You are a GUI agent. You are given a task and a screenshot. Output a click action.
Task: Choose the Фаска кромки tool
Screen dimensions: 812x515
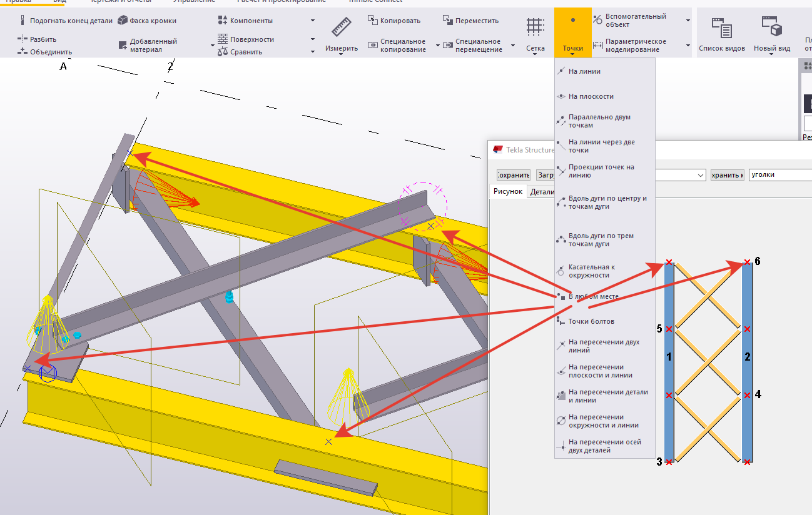(148, 21)
